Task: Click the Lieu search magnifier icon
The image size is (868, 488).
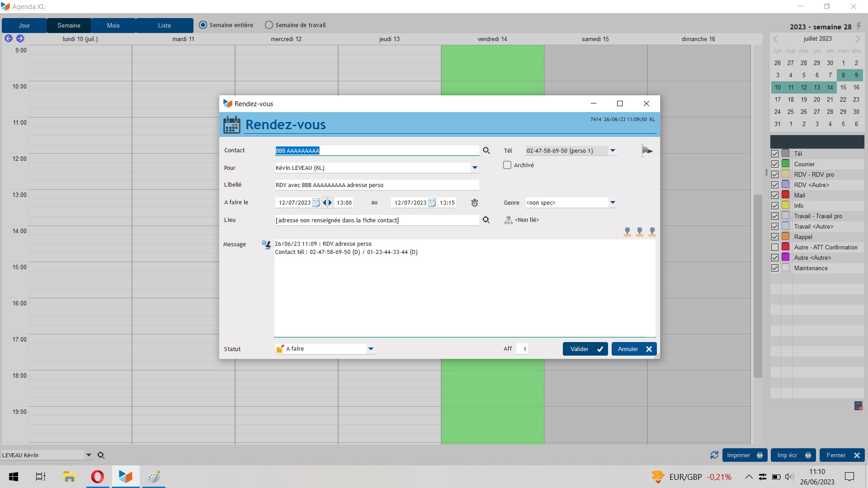Action: pos(486,220)
